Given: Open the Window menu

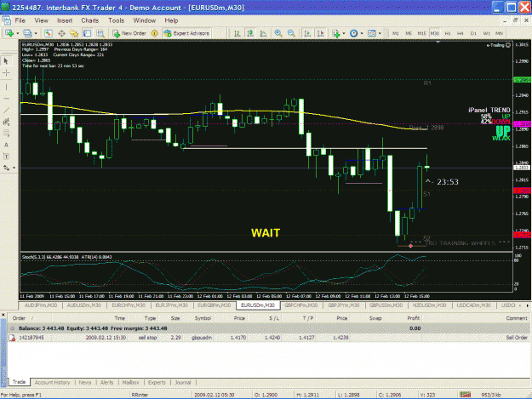Looking at the screenshot, I should click(x=144, y=20).
